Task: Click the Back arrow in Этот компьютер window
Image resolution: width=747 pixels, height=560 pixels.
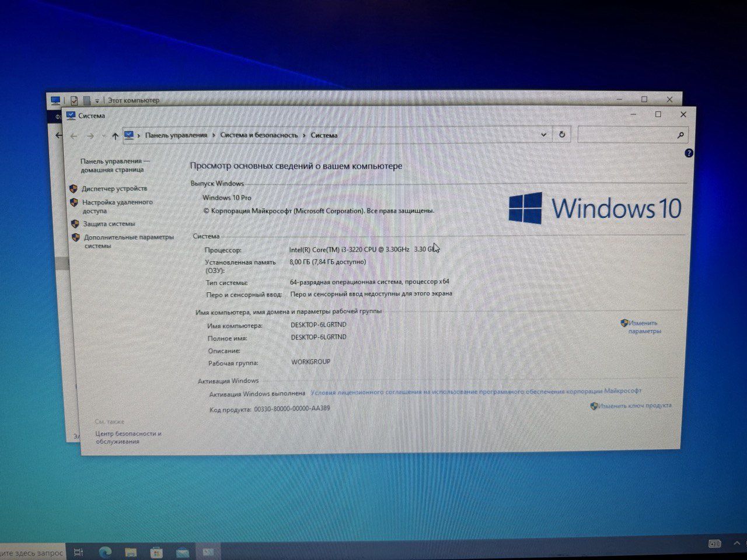Action: click(58, 135)
